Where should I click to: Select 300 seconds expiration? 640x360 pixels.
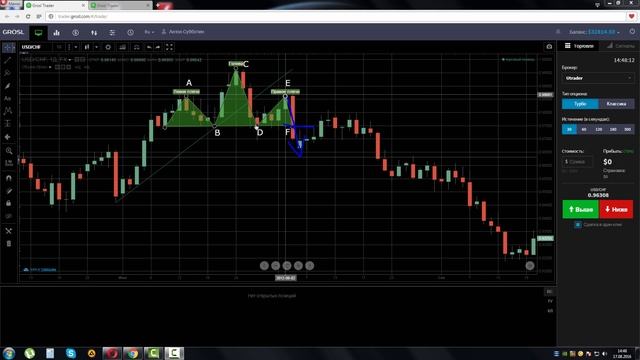(x=627, y=129)
